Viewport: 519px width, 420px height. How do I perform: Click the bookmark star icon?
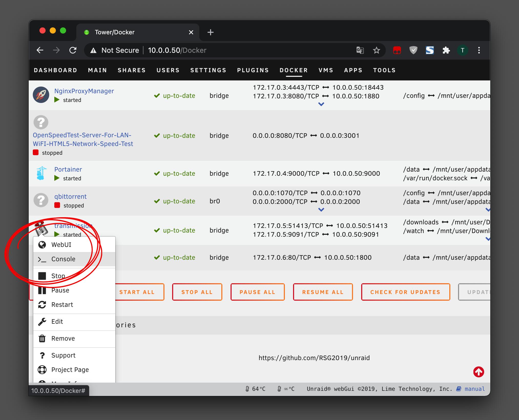(376, 50)
